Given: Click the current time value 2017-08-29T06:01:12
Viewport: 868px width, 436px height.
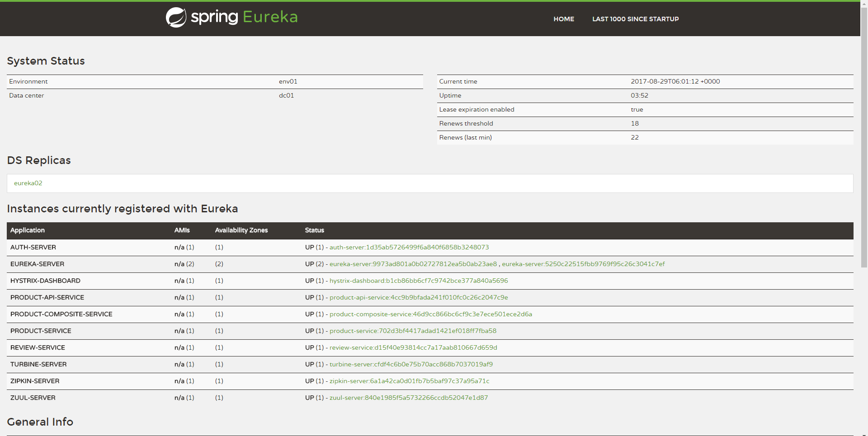Looking at the screenshot, I should (x=675, y=81).
